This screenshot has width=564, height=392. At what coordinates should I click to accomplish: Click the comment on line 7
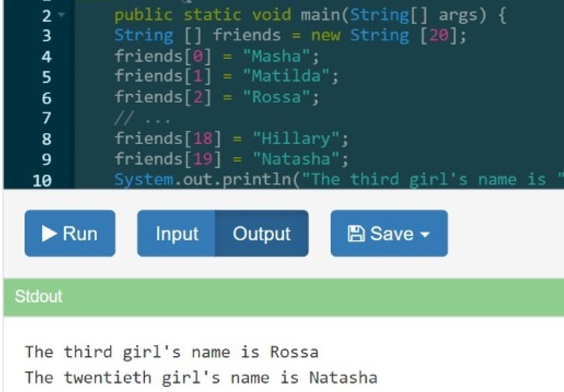(x=142, y=118)
